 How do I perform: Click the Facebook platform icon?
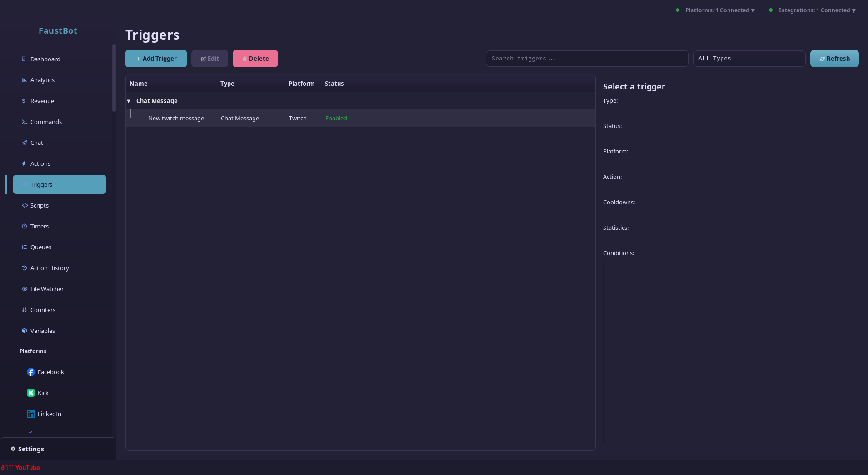(30, 371)
